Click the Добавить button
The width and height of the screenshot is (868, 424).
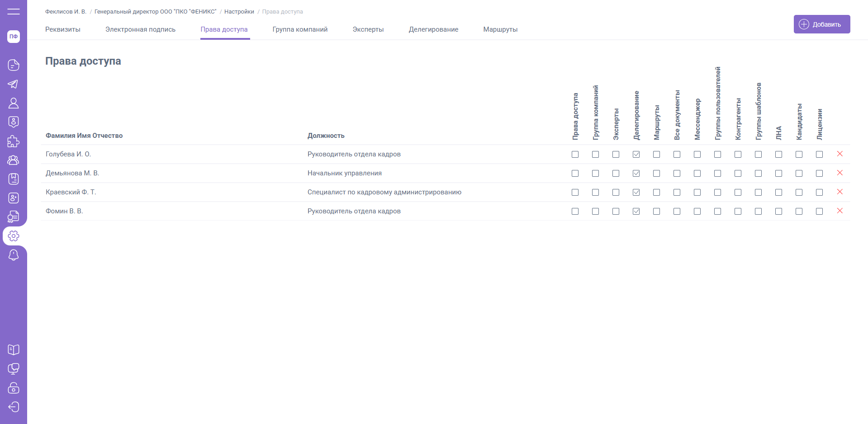(x=821, y=24)
